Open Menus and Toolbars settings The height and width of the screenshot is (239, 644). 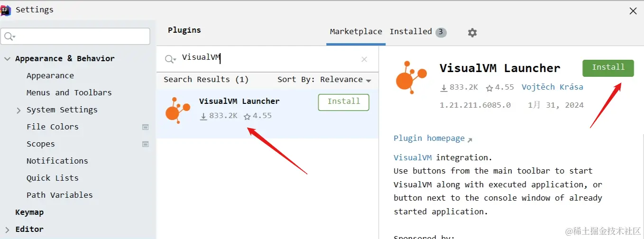point(69,93)
